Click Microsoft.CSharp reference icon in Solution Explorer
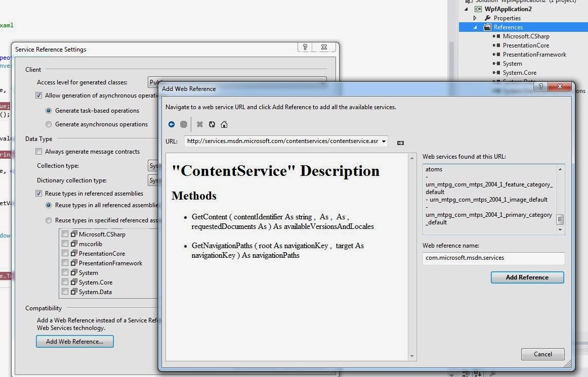Screen dimensions: 588x377 (496, 36)
